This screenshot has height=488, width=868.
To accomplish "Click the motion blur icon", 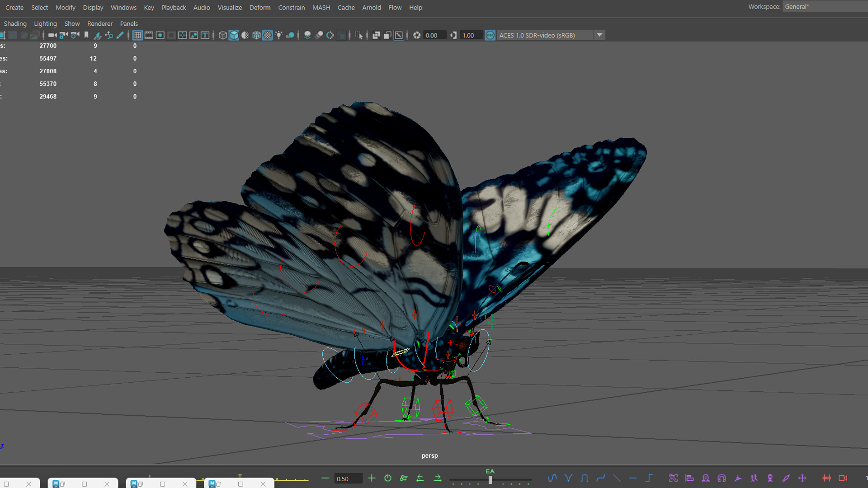I will pos(319,35).
